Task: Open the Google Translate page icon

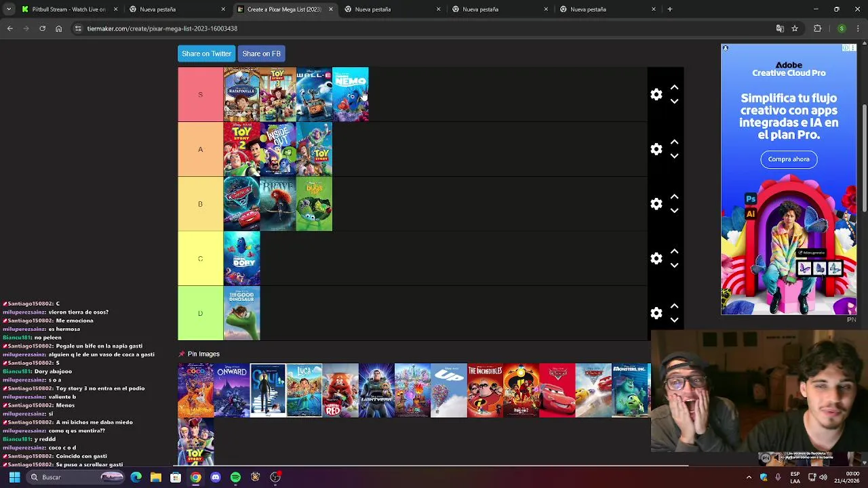Action: tap(780, 28)
